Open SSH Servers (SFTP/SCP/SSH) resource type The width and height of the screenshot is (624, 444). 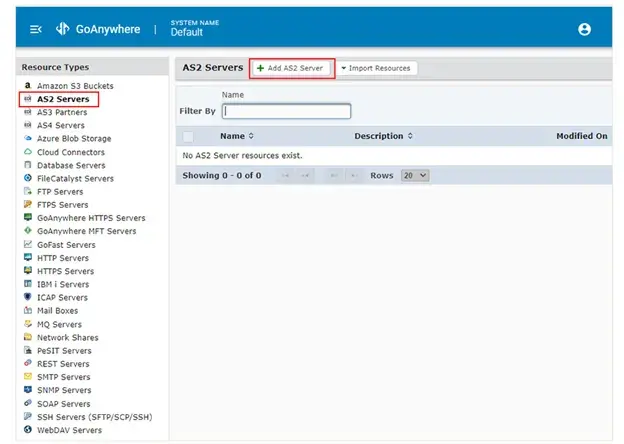coord(94,417)
